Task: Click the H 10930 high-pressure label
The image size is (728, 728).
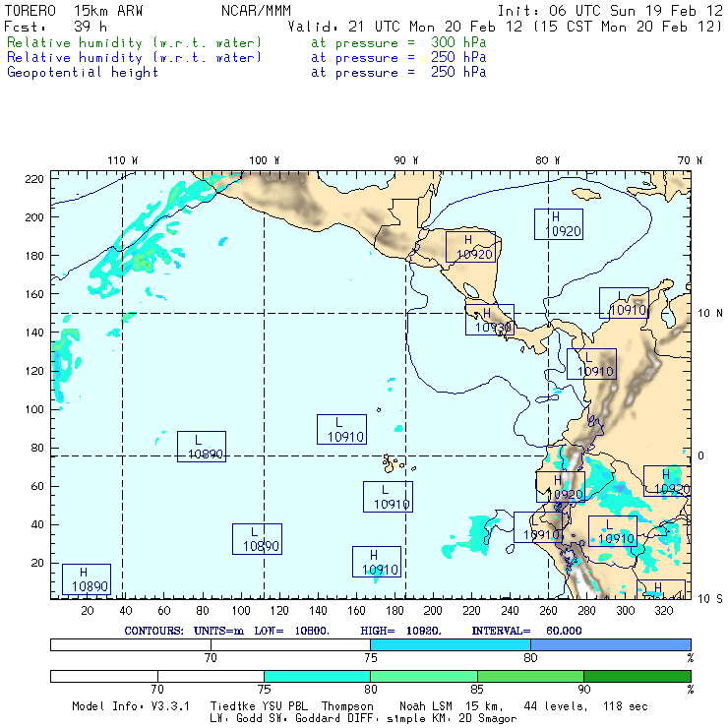Action: pyautogui.click(x=489, y=320)
